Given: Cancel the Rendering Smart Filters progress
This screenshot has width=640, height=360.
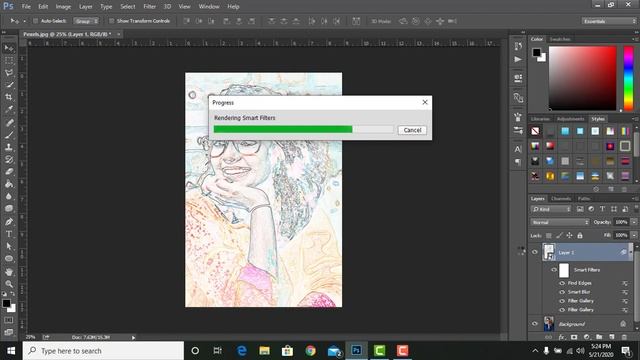Looking at the screenshot, I should (x=412, y=130).
